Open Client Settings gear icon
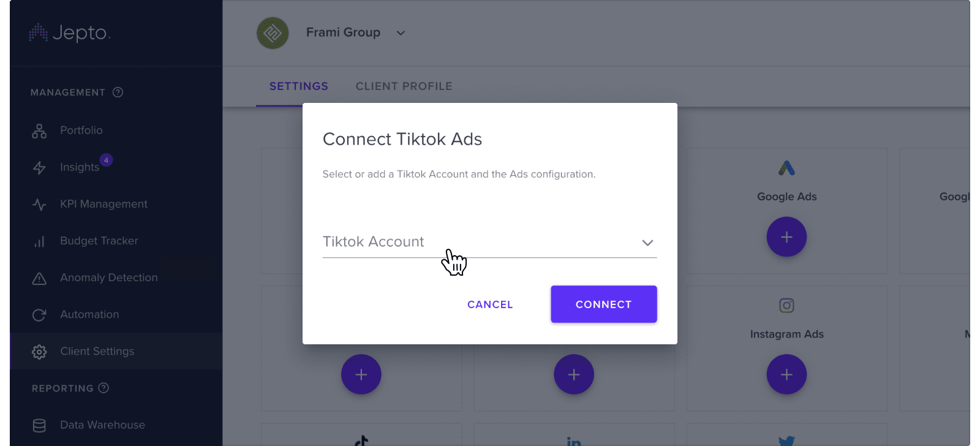The width and height of the screenshot is (980, 446). click(39, 352)
